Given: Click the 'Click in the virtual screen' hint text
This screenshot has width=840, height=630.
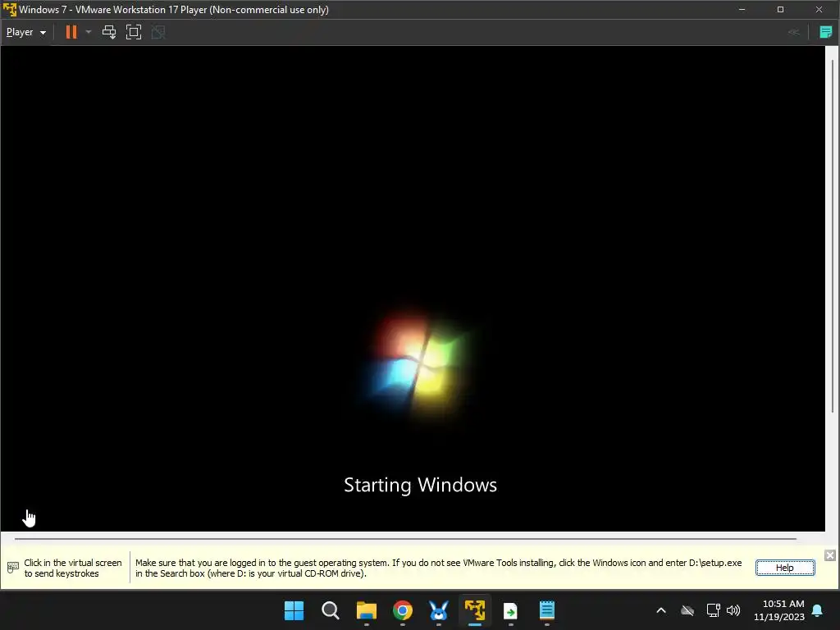Looking at the screenshot, I should [x=73, y=568].
